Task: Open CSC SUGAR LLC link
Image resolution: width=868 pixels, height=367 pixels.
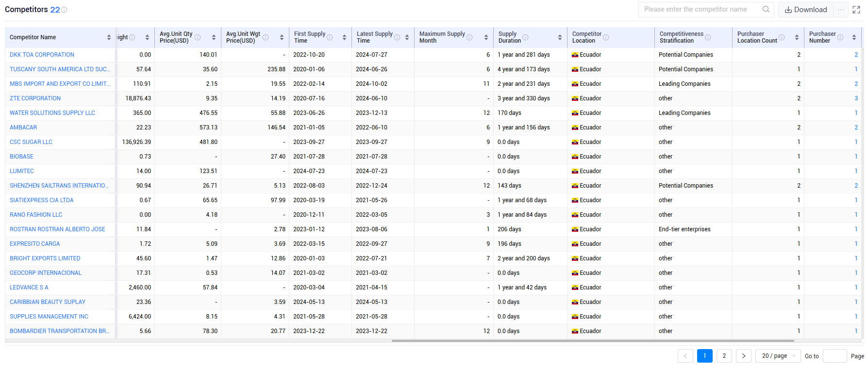Action: tap(31, 142)
